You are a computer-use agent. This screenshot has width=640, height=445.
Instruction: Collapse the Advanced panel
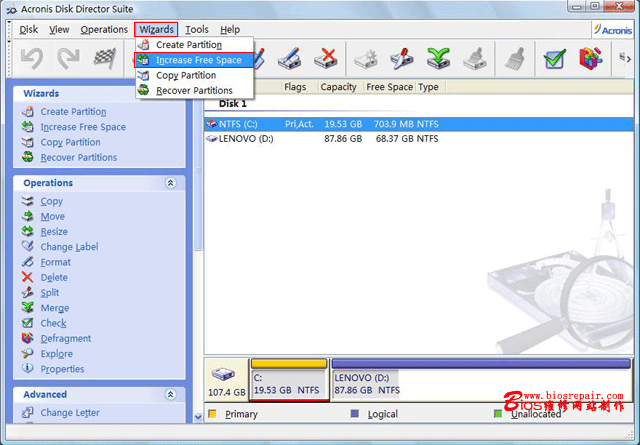click(171, 394)
